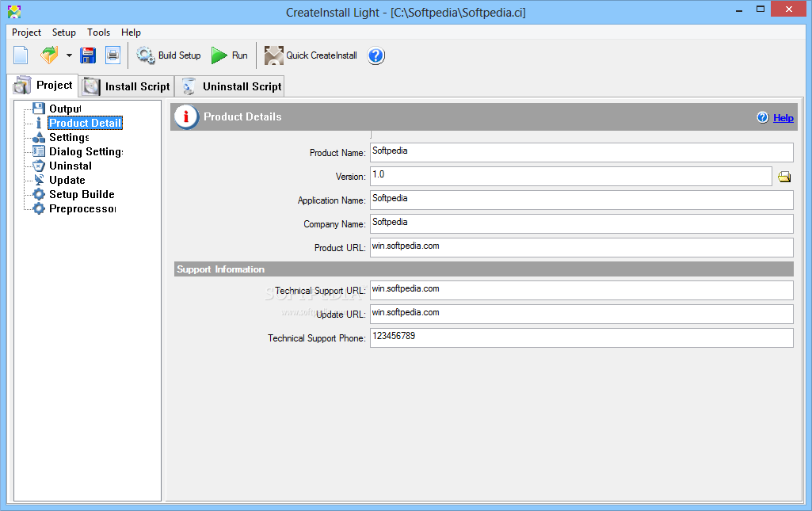Viewport: 812px width, 511px height.
Task: Click the Uninstall bin icon in the tree
Action: click(39, 166)
